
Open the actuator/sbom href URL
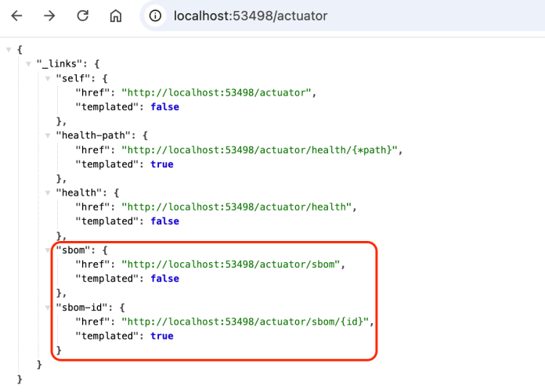coord(231,264)
